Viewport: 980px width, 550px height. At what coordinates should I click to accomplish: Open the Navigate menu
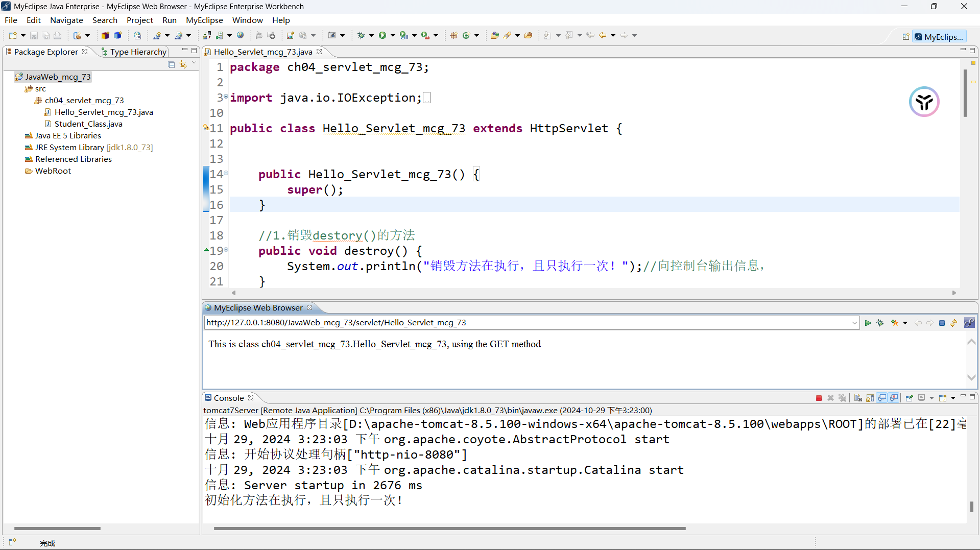coord(66,20)
